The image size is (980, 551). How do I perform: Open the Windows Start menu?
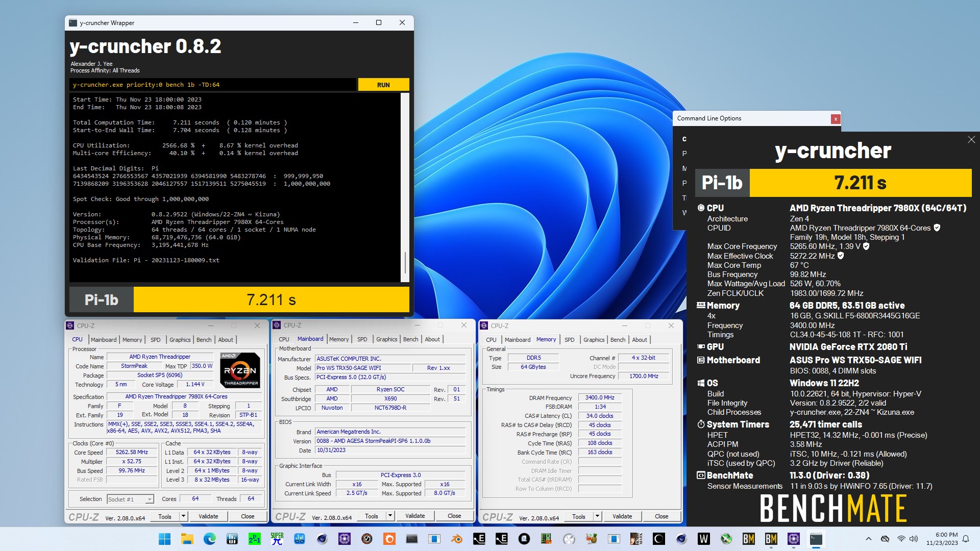(164, 539)
